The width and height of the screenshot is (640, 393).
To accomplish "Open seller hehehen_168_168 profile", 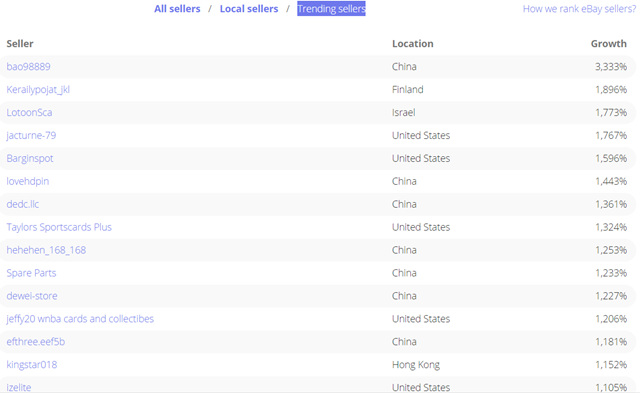I will [x=46, y=250].
